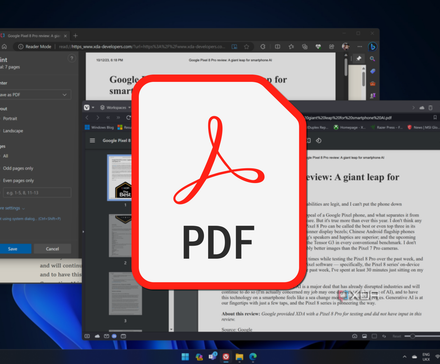This screenshot has width=440, height=364.
Task: Select the Google Pixel 8 Pro review tab
Action: coord(34,36)
